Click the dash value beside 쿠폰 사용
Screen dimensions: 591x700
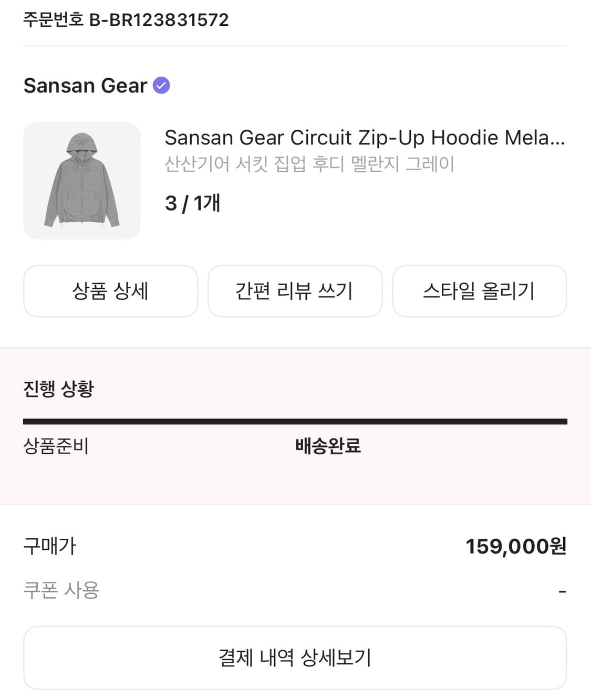pos(562,592)
